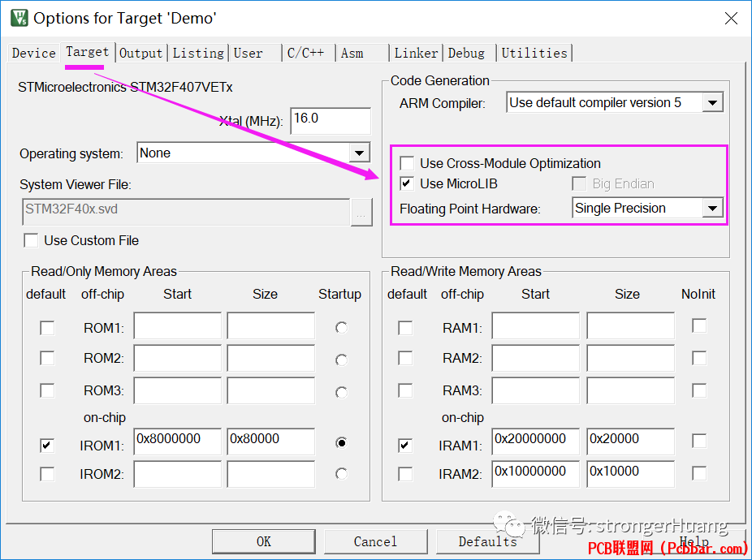Image resolution: width=752 pixels, height=560 pixels.
Task: Click the RAM1 Start address field
Action: click(536, 325)
